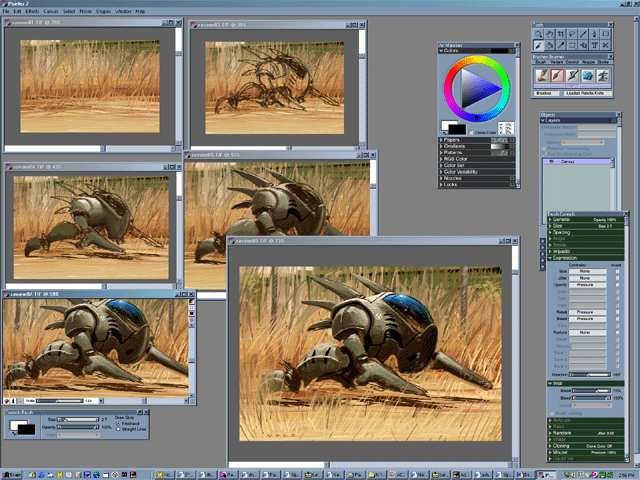Open the Size controller None dropdown

(587, 271)
